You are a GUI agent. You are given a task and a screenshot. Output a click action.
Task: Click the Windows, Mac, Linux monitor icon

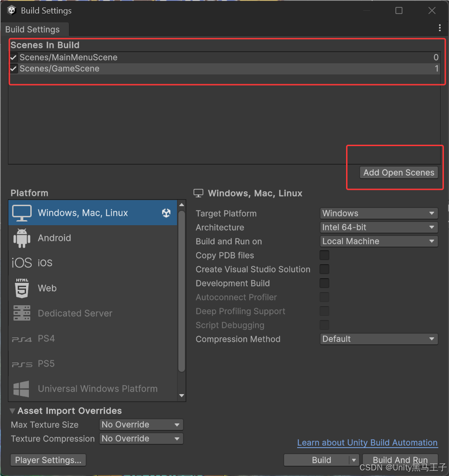[x=22, y=213]
